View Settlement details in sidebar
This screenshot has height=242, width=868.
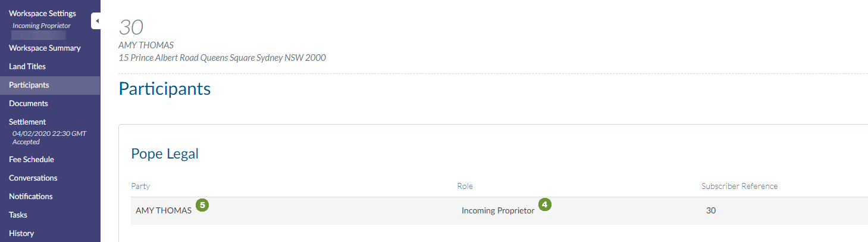click(27, 122)
